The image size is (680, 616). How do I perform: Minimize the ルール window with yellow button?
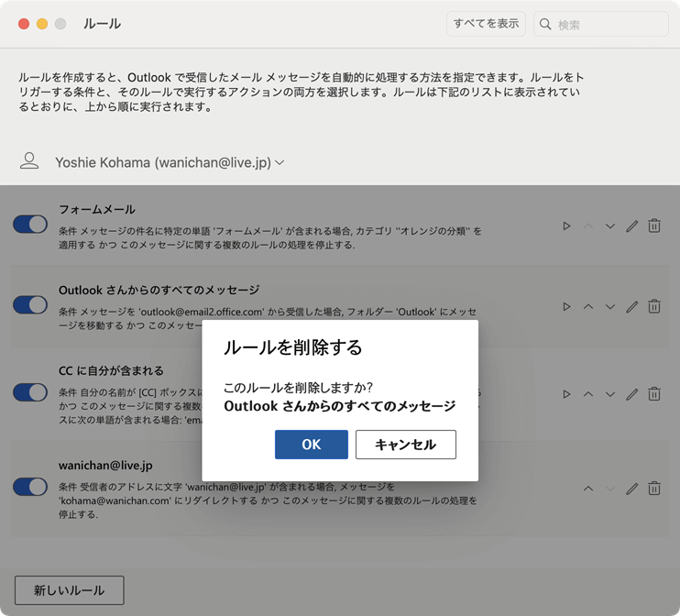42,24
